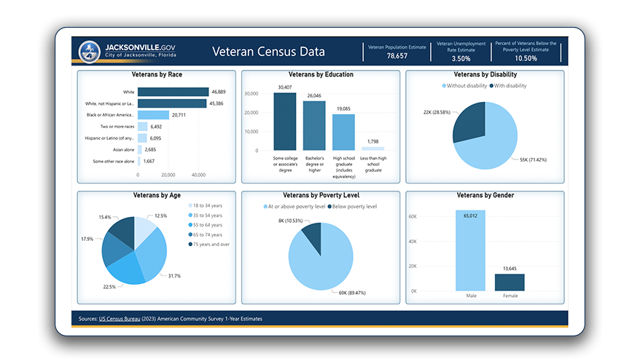Click the 65 to 74 years legend dot

pos(190,235)
